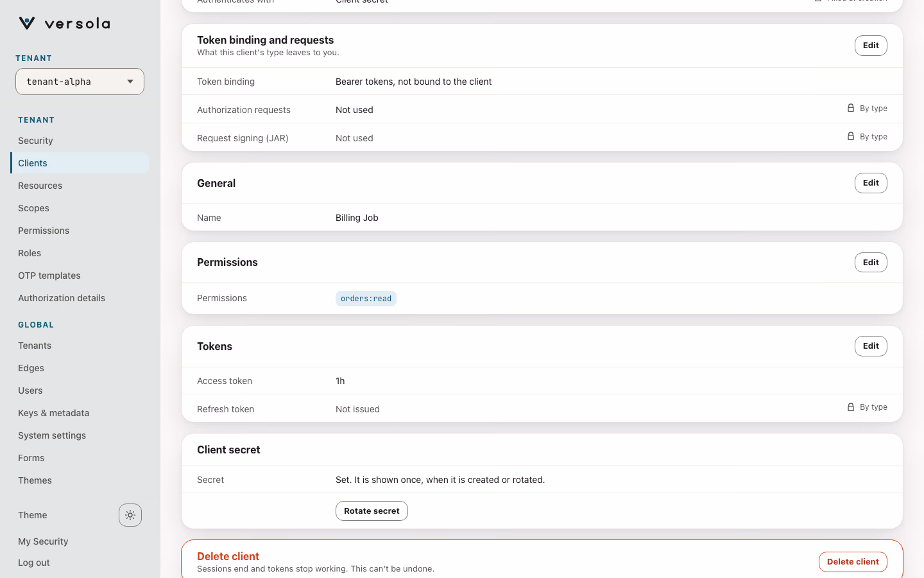This screenshot has width=924, height=578.
Task: Select the Billing Job name value
Action: tap(357, 218)
